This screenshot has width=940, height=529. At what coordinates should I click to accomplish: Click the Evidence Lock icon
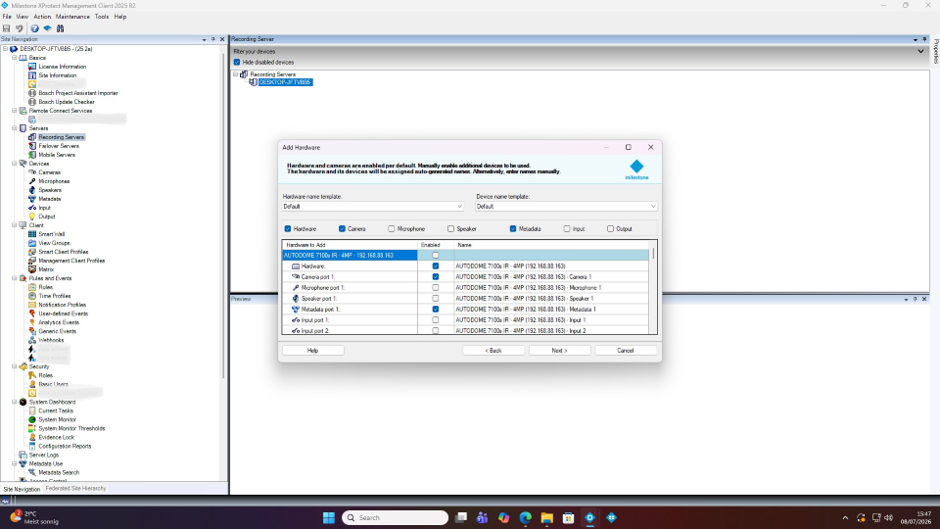click(x=32, y=437)
